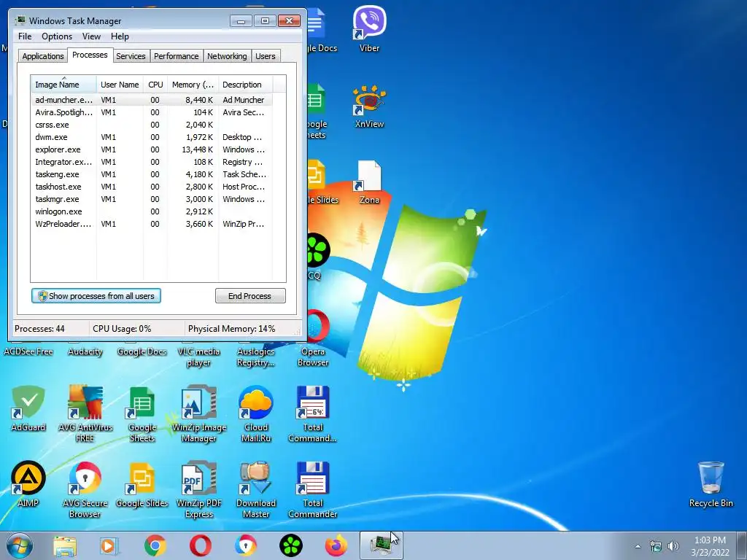Select the WzPreloader process row
Screen dimensions: 747x560
click(x=152, y=224)
